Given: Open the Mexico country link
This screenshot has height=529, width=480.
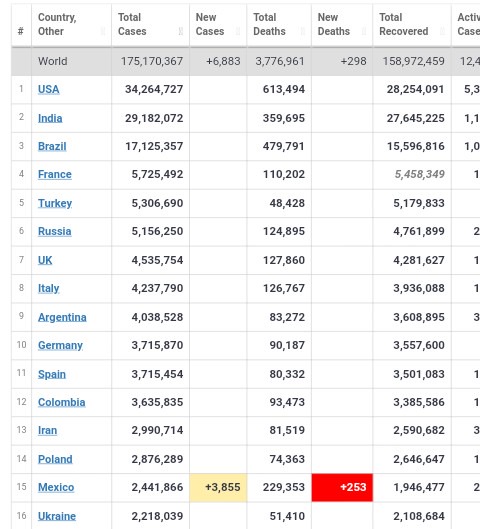Looking at the screenshot, I should [x=56, y=488].
